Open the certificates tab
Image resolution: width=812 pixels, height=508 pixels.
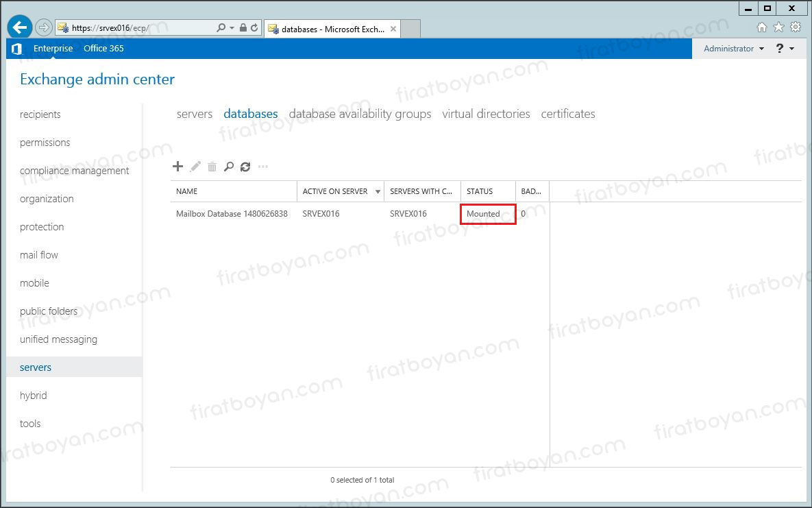coord(568,114)
